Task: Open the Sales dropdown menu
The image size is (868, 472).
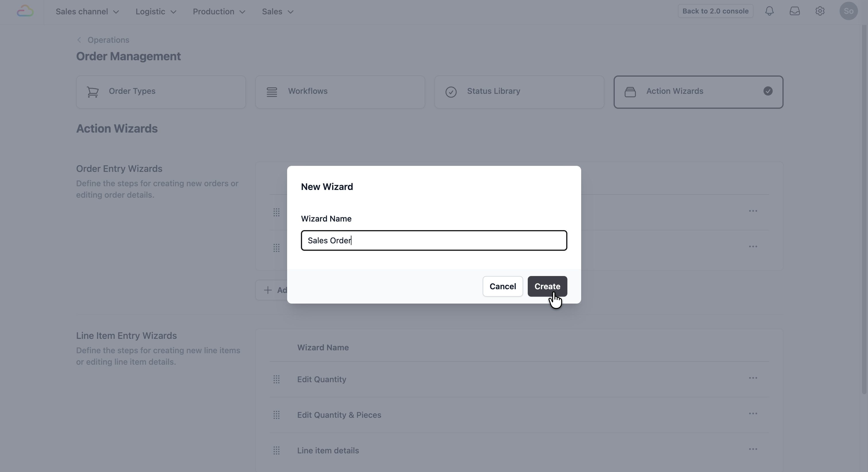Action: (x=277, y=12)
